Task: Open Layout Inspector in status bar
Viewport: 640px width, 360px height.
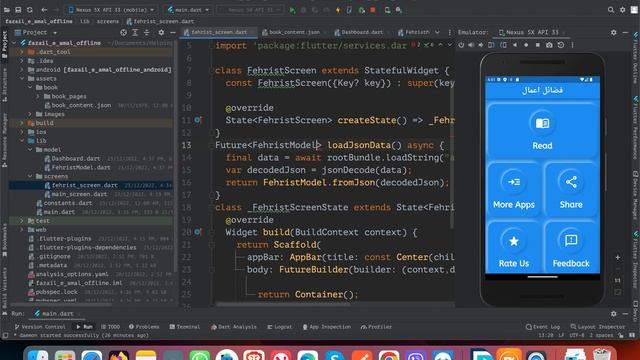Action: click(x=598, y=327)
